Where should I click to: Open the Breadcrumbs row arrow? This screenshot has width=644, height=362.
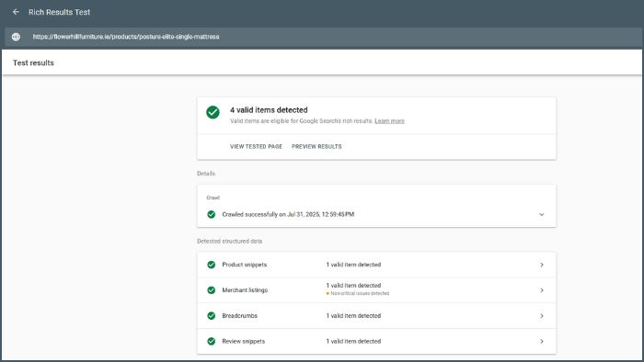[542, 316]
